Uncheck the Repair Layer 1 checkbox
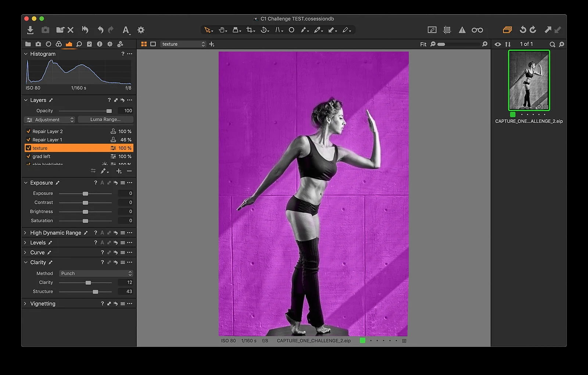This screenshot has height=375, width=588. [x=28, y=140]
